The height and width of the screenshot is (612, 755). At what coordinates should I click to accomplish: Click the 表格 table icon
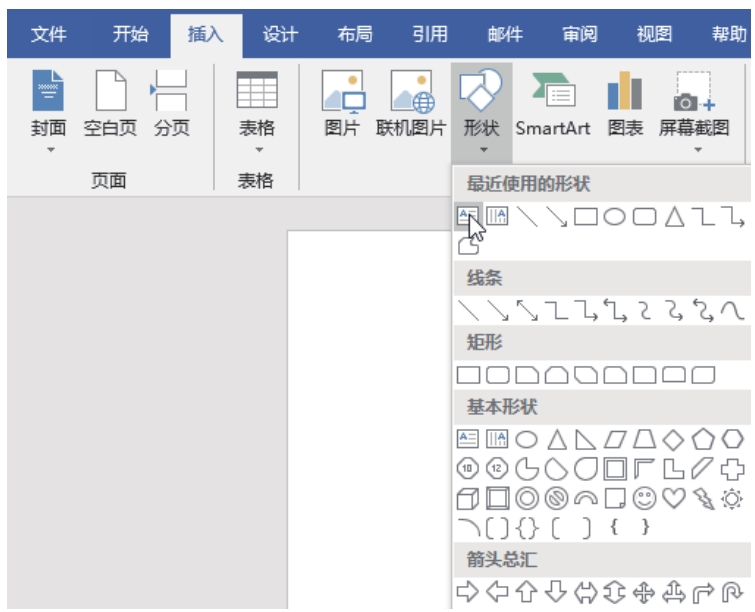click(257, 90)
